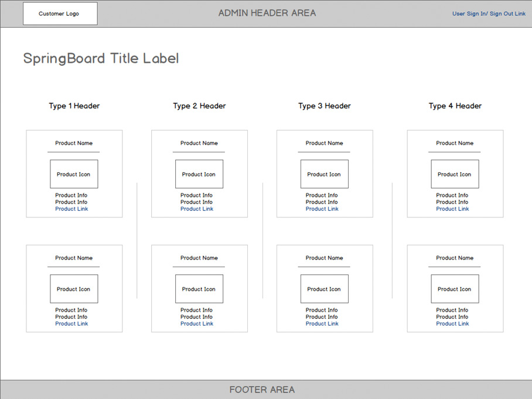Open the User Sign In/Sign Out link

[x=489, y=13]
